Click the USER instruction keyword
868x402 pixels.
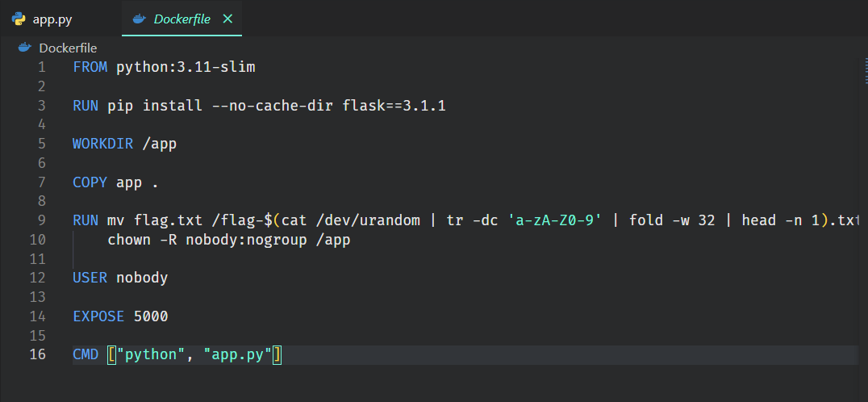pos(90,278)
